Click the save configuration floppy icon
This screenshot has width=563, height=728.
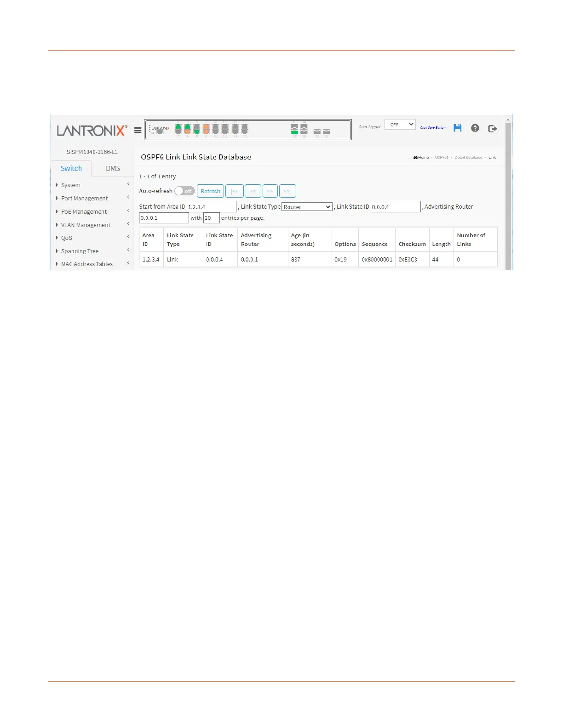(x=457, y=128)
